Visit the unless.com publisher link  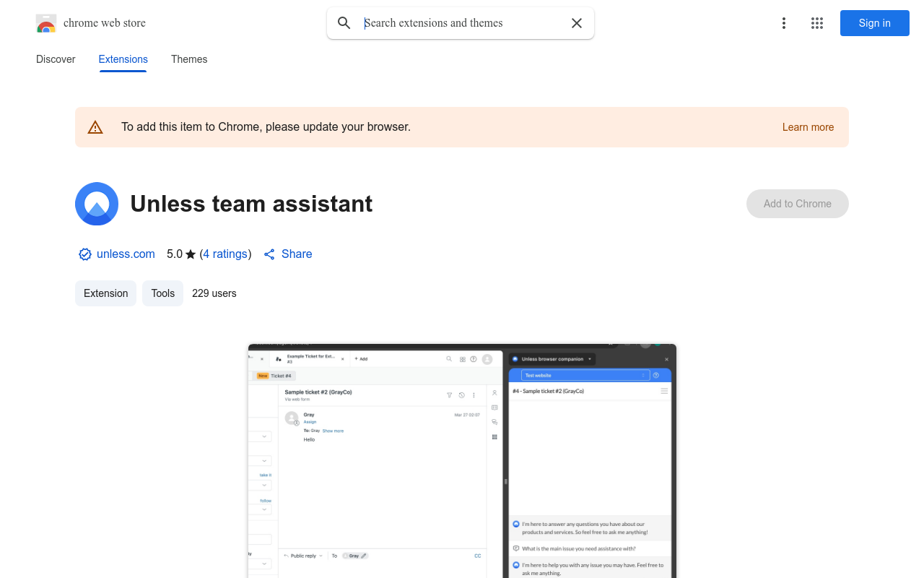point(126,254)
